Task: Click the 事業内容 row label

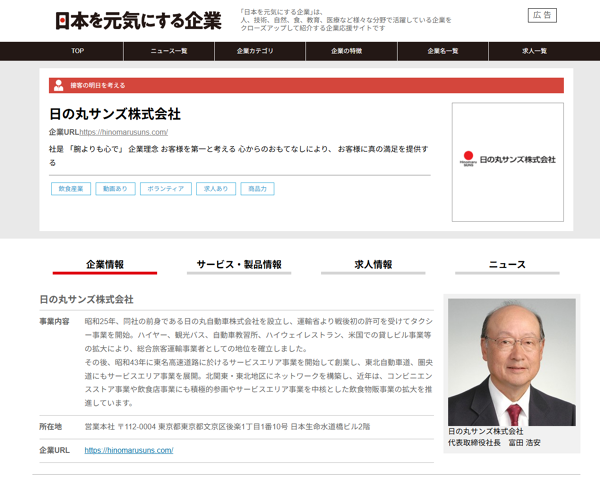Action: coord(54,321)
